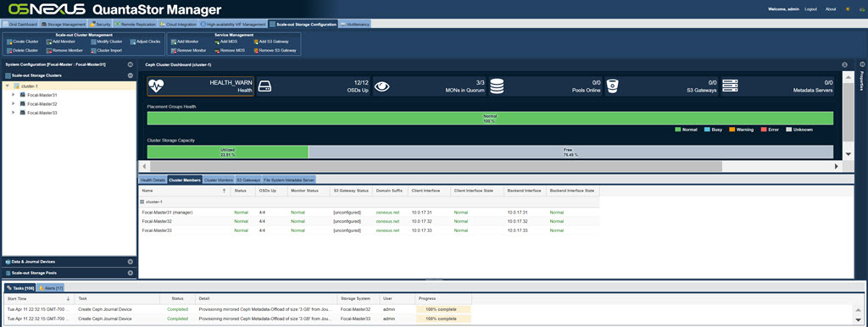
Task: Open the S3 Gateways tab
Action: pyautogui.click(x=248, y=180)
